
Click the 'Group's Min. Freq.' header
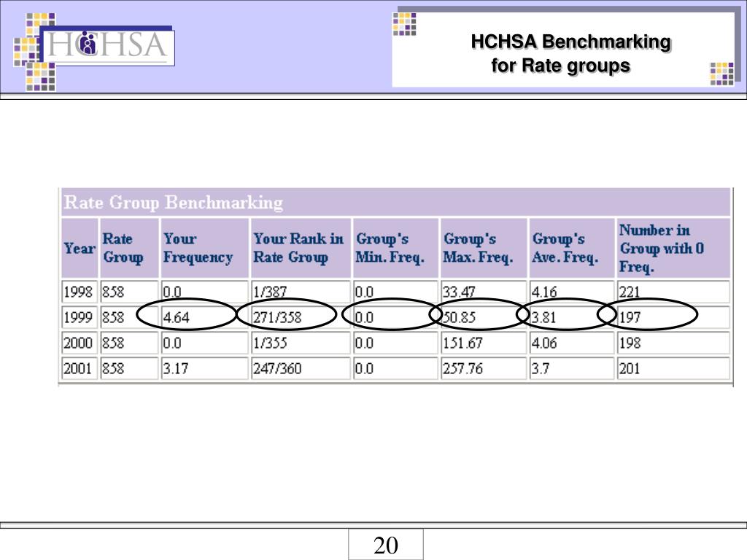point(395,248)
